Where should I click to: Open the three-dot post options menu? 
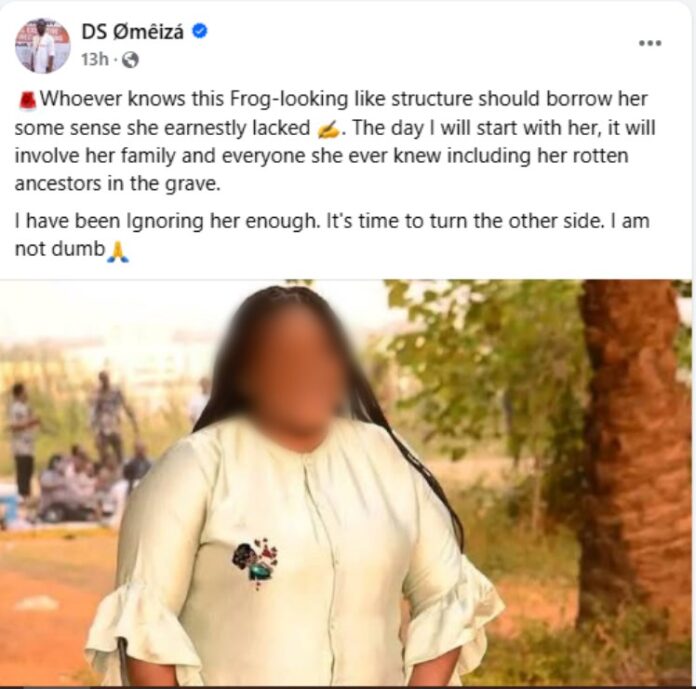pyautogui.click(x=650, y=43)
